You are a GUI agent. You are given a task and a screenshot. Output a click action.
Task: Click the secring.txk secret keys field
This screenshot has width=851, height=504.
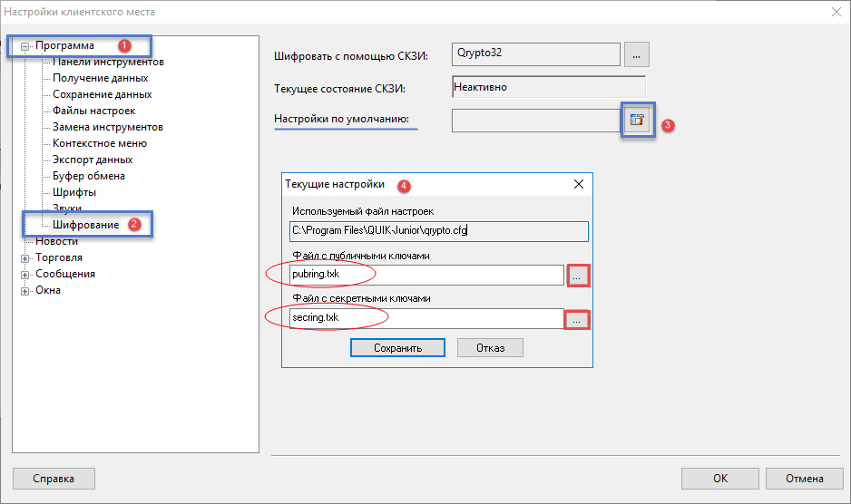pyautogui.click(x=426, y=318)
